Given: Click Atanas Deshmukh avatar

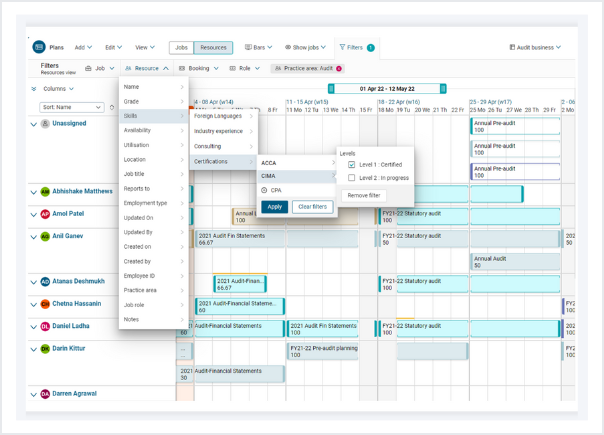Looking at the screenshot, I should click(45, 282).
